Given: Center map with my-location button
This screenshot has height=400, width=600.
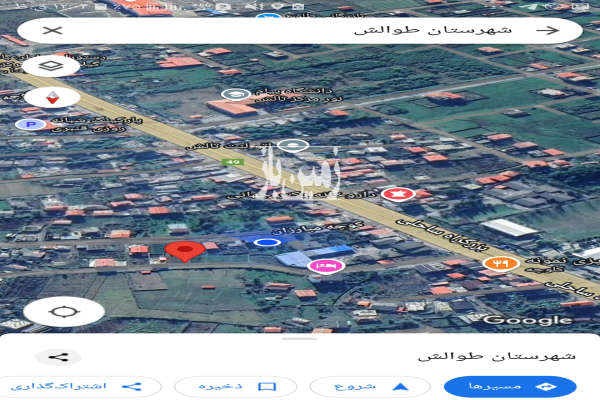Looking at the screenshot, I should 64,312.
